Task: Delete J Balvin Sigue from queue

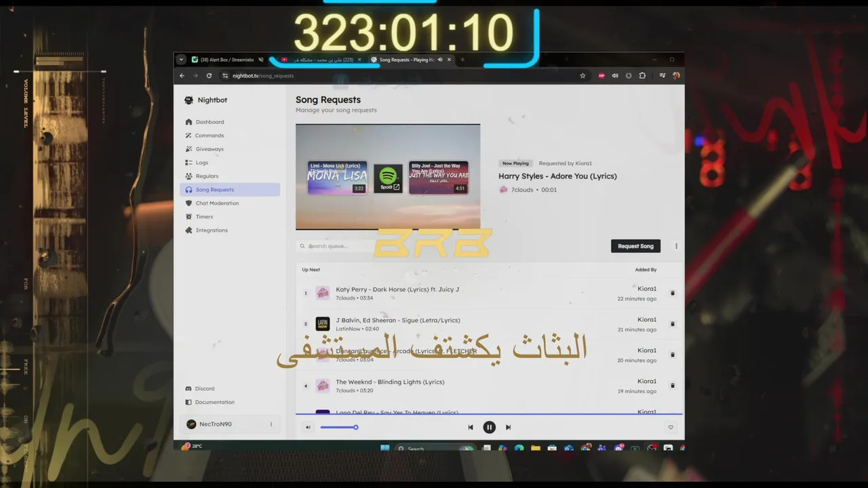Action: pos(673,324)
